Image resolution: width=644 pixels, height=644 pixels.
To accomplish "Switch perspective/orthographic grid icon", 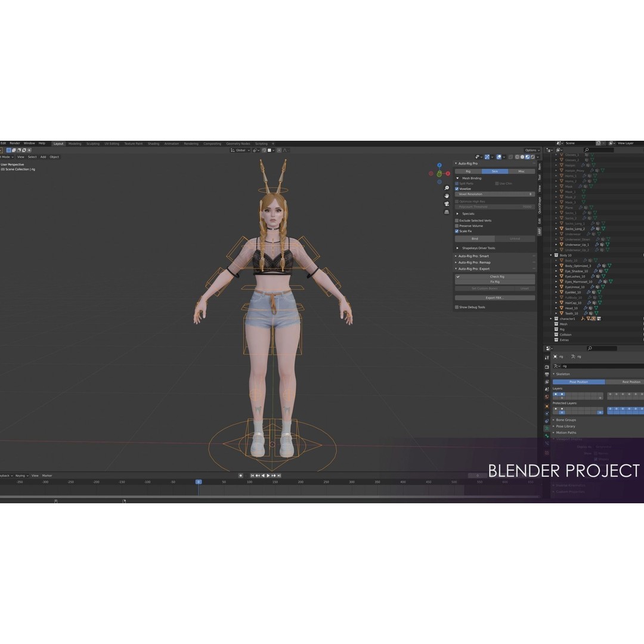I will coord(447,212).
